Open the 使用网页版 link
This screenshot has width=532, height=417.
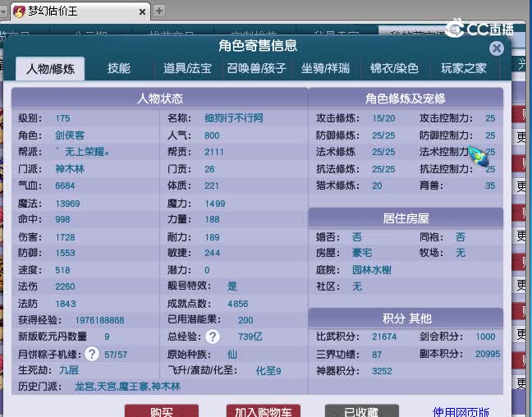pos(461,412)
